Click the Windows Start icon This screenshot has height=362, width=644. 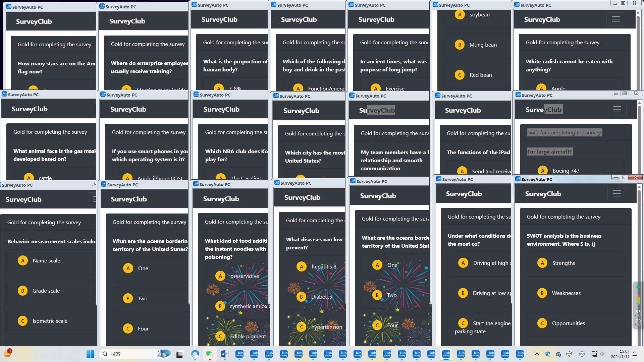(x=90, y=354)
